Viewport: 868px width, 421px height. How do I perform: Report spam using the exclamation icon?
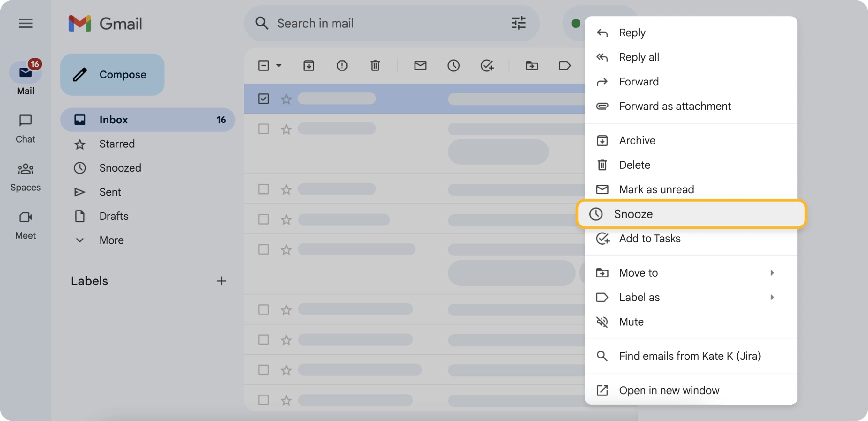pos(342,66)
